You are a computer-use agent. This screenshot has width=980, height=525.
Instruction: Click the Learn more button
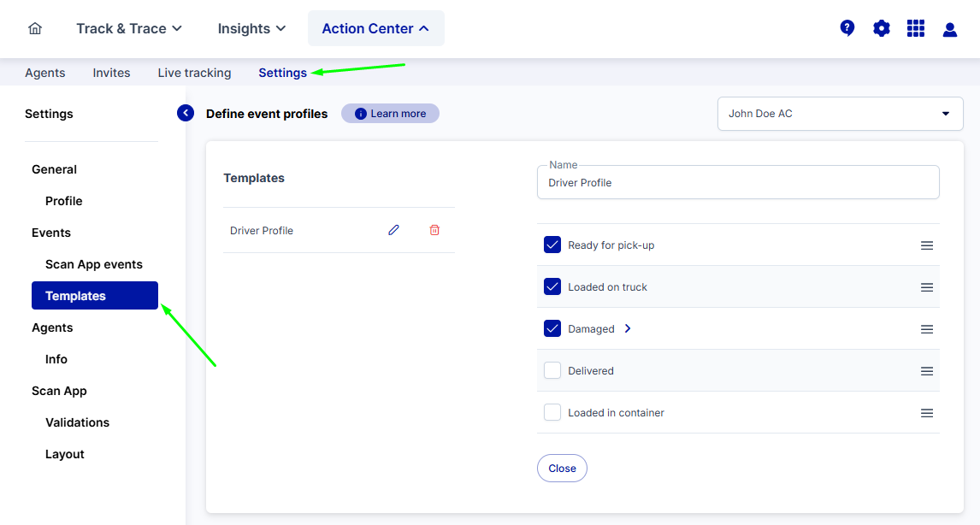tap(390, 114)
